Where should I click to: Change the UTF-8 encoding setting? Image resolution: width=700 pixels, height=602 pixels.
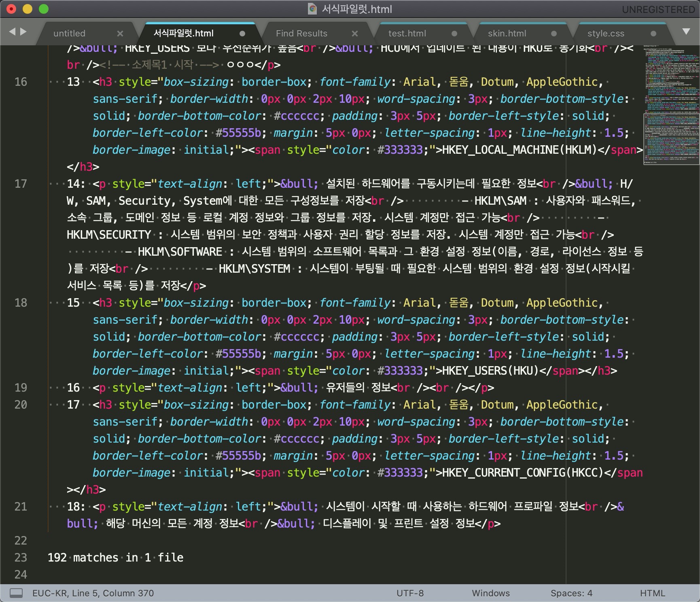pos(410,593)
